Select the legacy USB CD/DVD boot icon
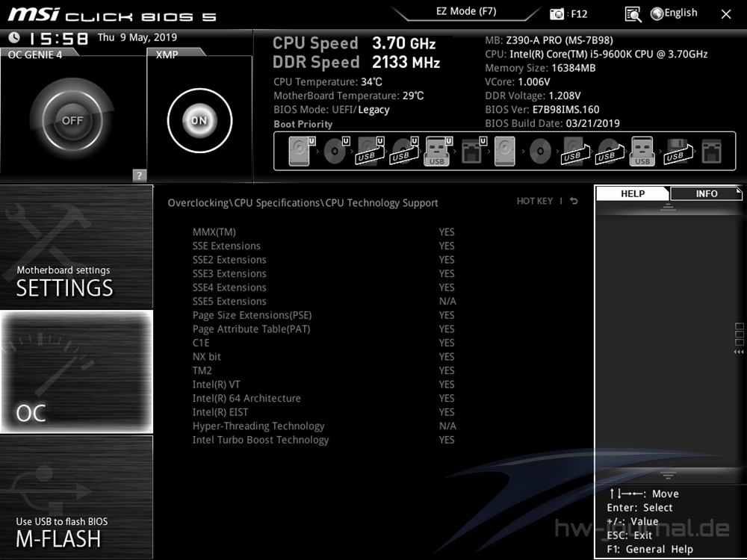Viewport: 747px width, 560px height. [610, 151]
